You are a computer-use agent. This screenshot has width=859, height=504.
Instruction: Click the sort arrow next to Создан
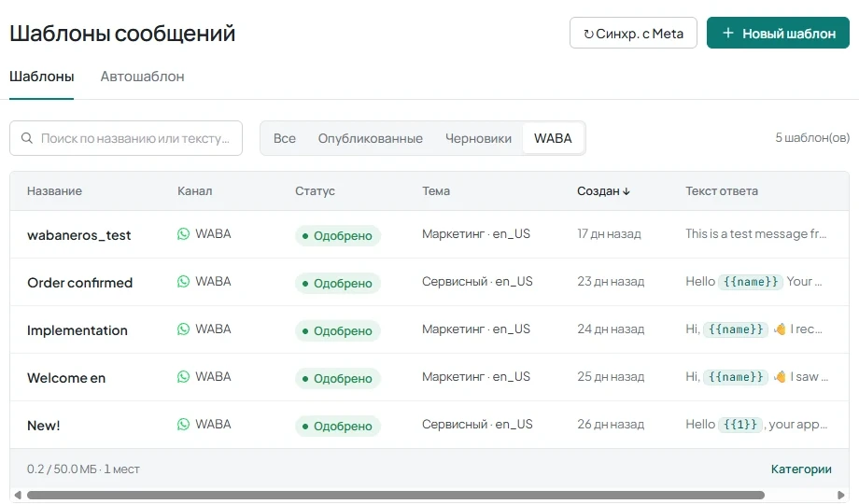pyautogui.click(x=627, y=191)
